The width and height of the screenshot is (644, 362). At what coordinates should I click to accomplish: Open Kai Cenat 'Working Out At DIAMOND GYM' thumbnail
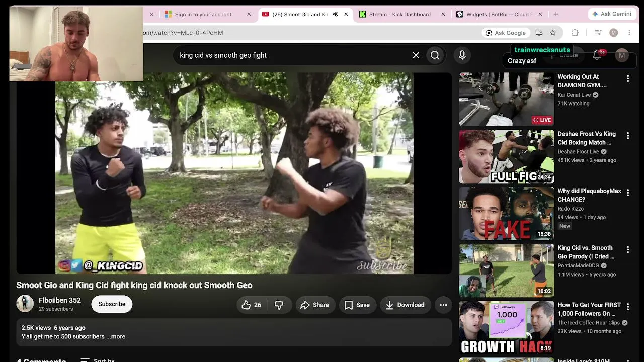[x=506, y=99]
